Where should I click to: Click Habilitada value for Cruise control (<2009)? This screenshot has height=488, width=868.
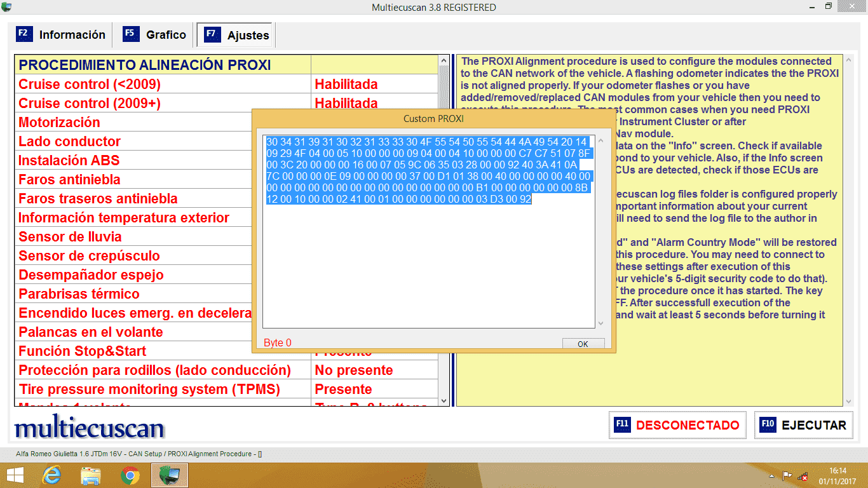point(346,84)
